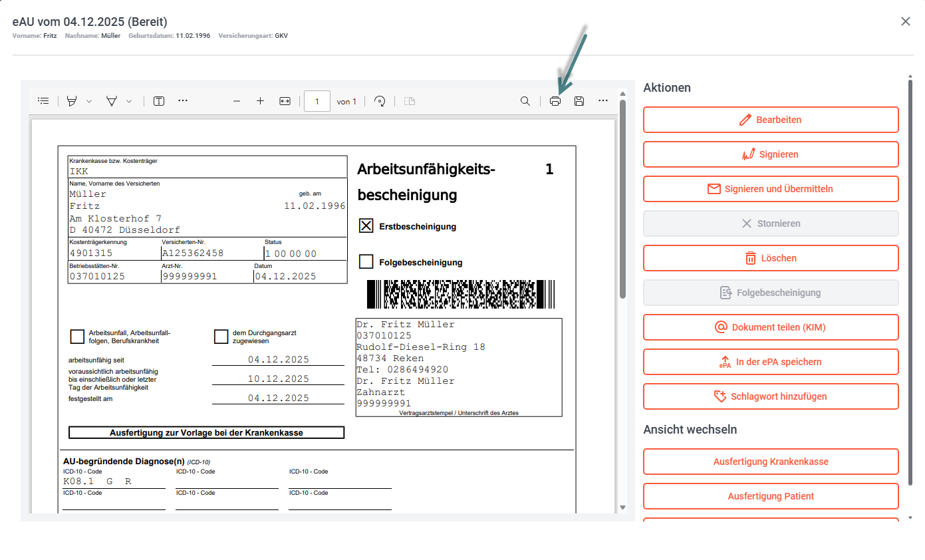
Task: Click the page number input field
Action: 317,101
